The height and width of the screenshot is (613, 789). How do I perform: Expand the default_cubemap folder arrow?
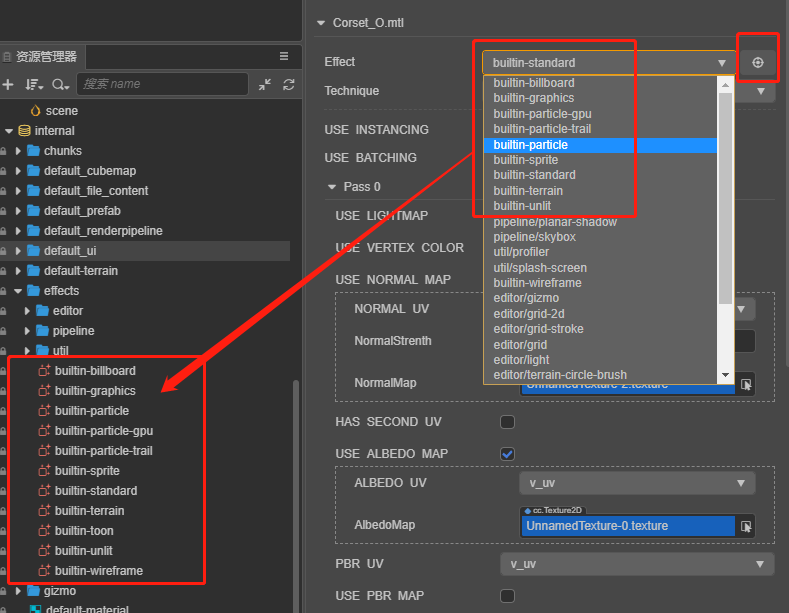tap(18, 171)
